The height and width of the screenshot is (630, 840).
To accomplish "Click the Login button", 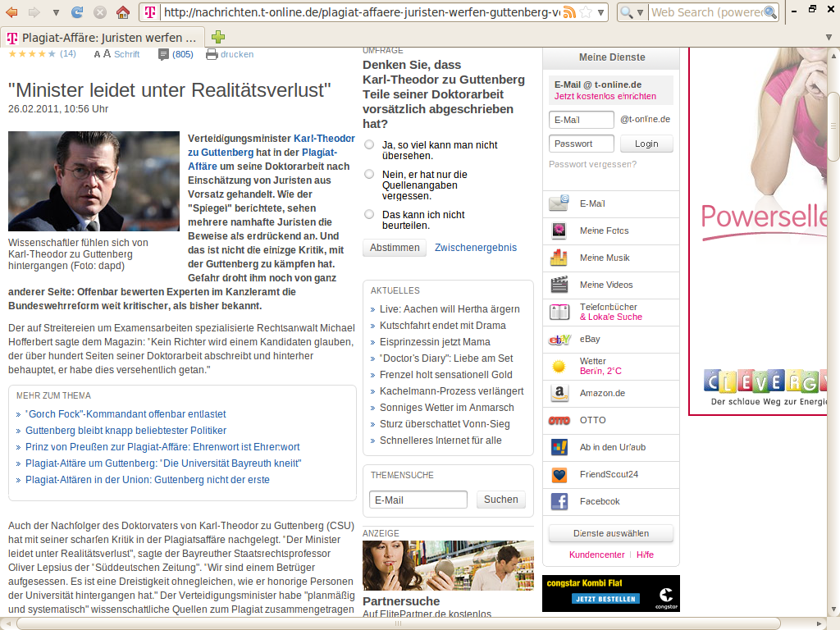I will pyautogui.click(x=646, y=144).
